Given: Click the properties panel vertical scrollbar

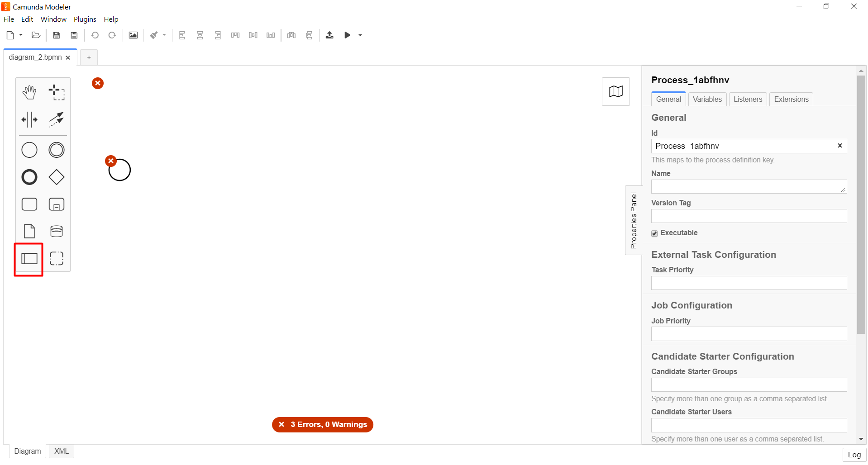Looking at the screenshot, I should pos(861,204).
